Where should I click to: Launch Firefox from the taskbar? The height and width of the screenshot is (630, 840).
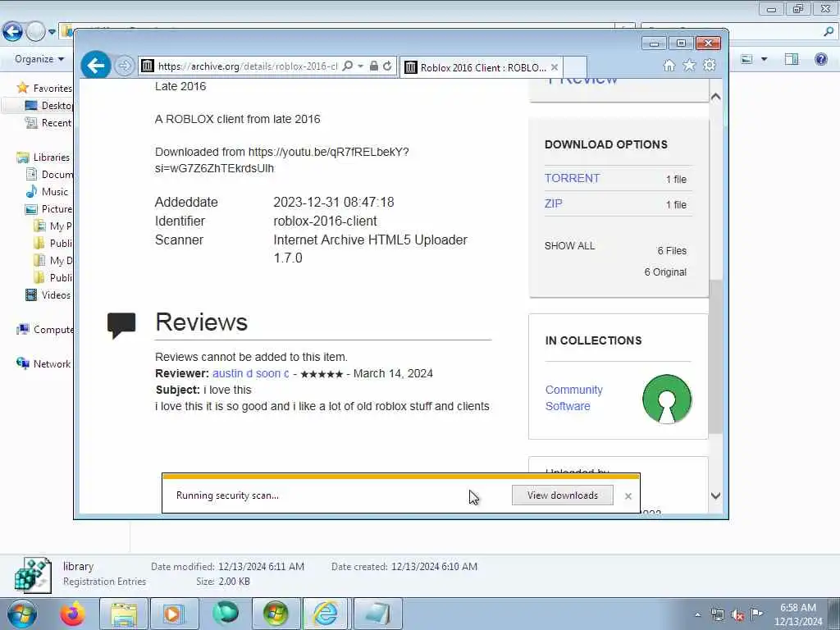tap(72, 614)
